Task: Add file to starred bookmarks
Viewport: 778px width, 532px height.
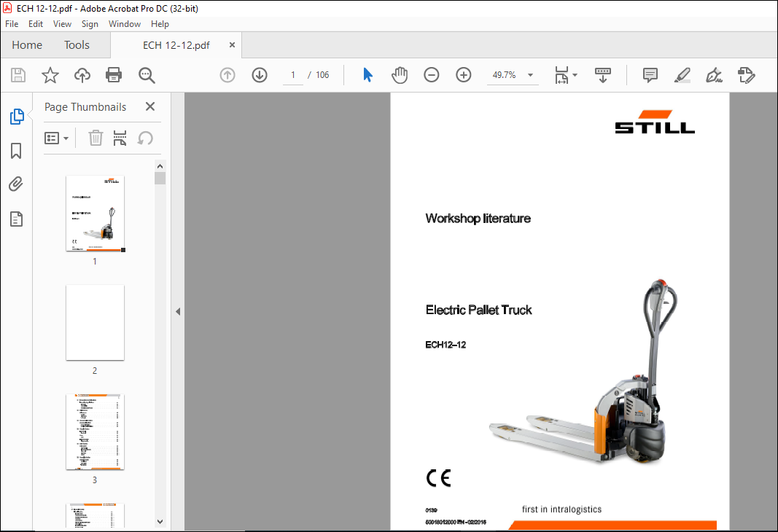Action: point(50,75)
